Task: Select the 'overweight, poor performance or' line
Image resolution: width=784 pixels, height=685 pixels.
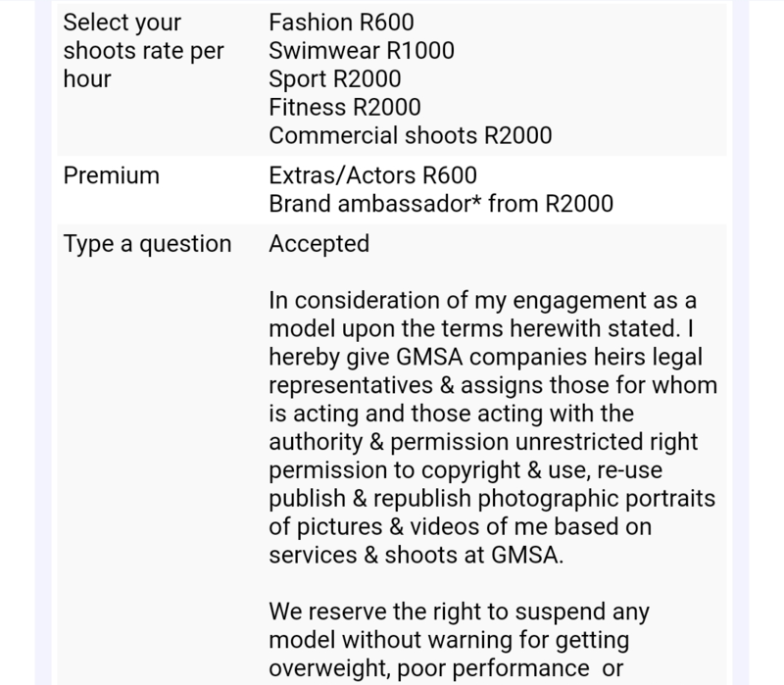Action: pyautogui.click(x=446, y=668)
